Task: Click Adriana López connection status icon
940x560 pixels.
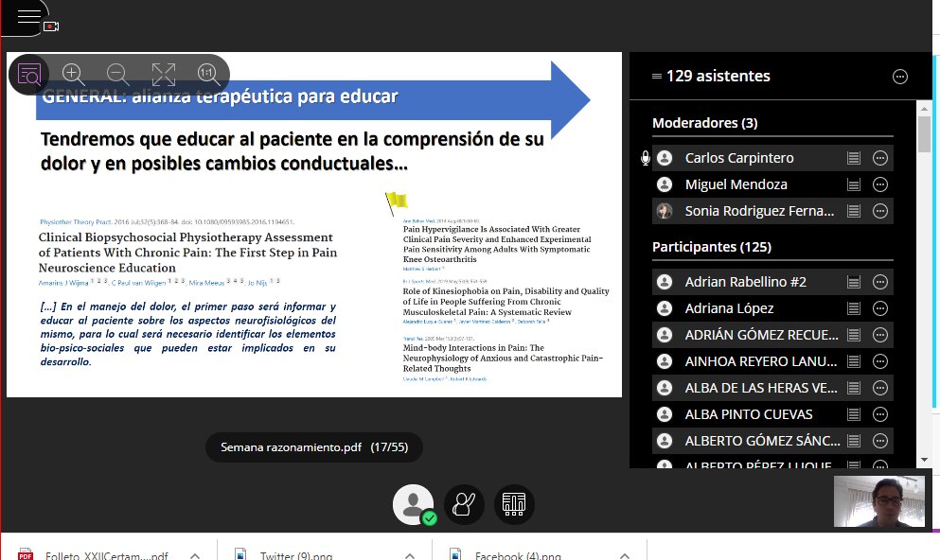Action: (854, 308)
